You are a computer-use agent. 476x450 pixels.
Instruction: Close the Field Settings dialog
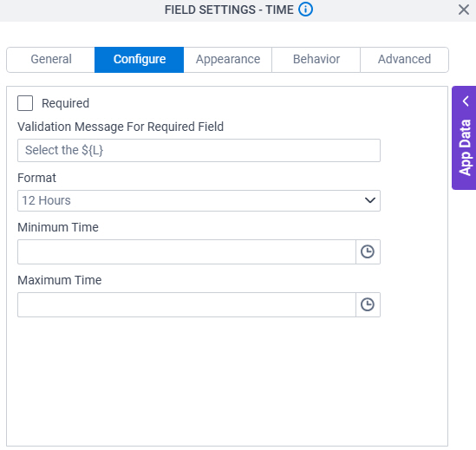pyautogui.click(x=464, y=10)
